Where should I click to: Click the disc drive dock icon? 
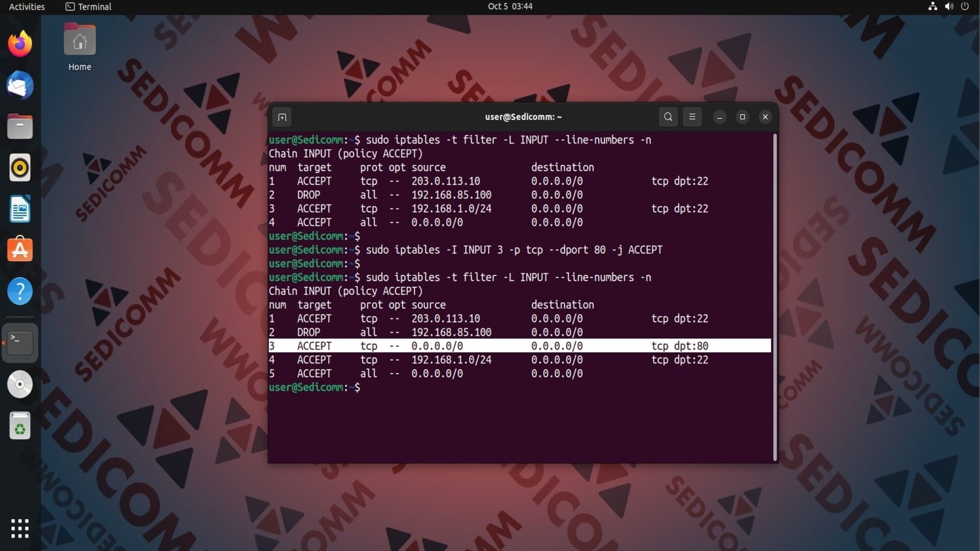pos(20,384)
